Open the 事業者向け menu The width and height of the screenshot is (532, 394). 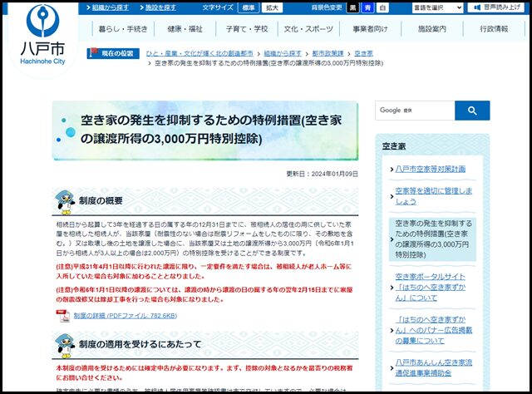coord(370,29)
